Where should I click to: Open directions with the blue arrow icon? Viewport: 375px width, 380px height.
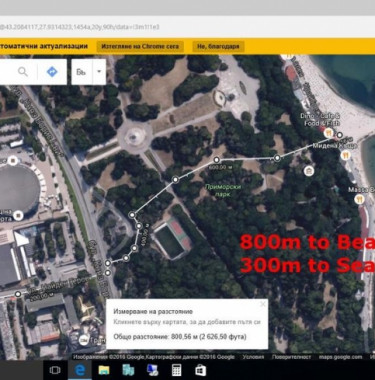coord(52,72)
